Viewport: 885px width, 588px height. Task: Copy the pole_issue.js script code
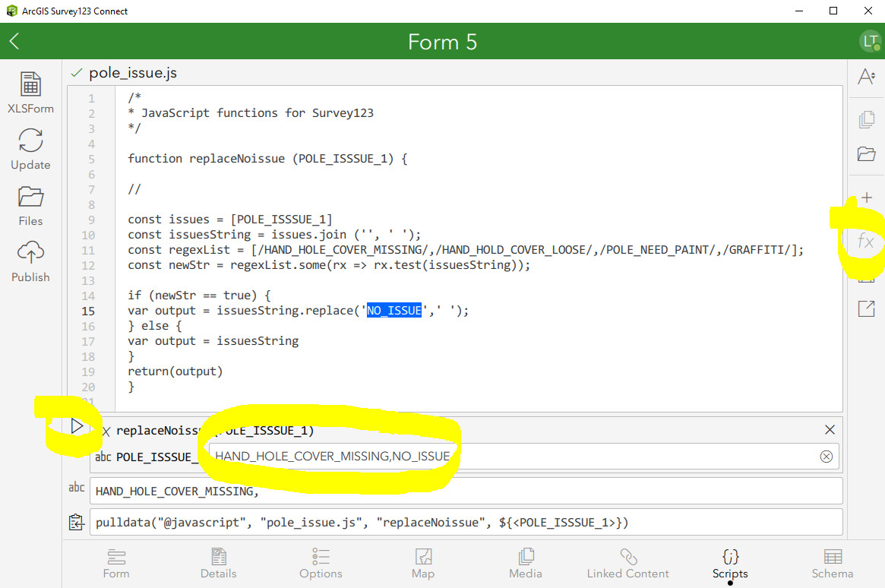tap(865, 119)
